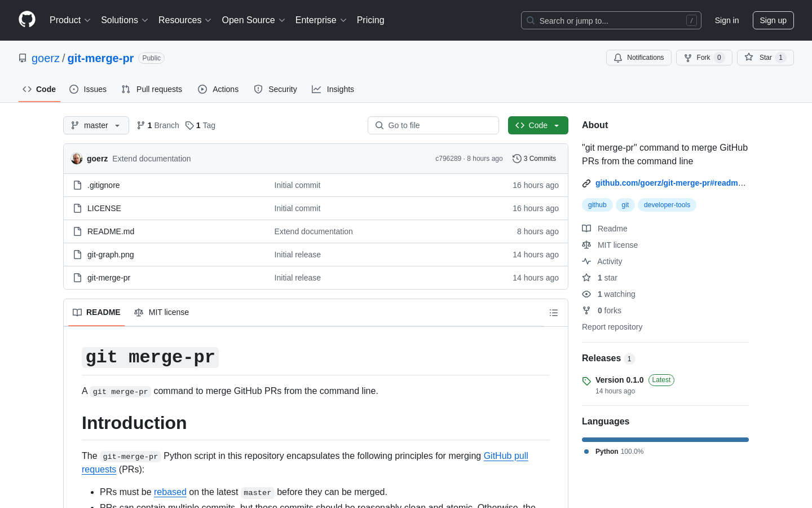
Task: Open the Insights tab
Action: (x=333, y=89)
